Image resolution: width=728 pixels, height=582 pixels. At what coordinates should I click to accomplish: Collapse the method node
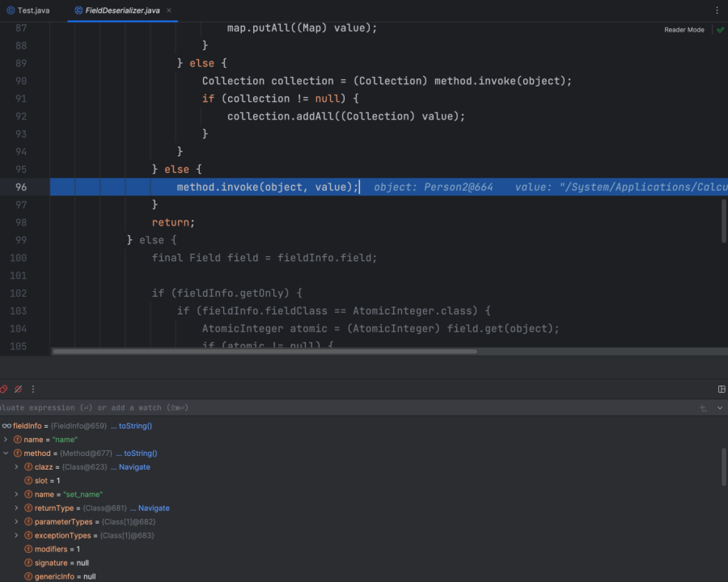pos(6,453)
